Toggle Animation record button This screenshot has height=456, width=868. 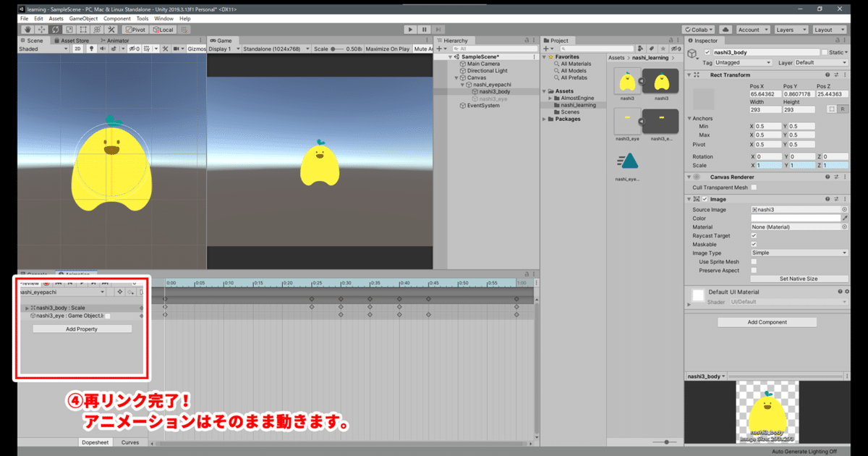tap(46, 283)
